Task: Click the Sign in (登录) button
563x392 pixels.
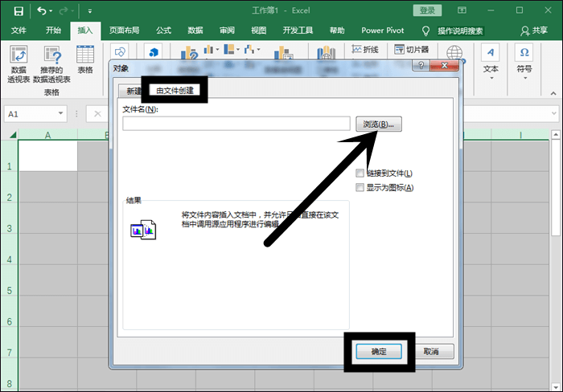Action: 427,10
